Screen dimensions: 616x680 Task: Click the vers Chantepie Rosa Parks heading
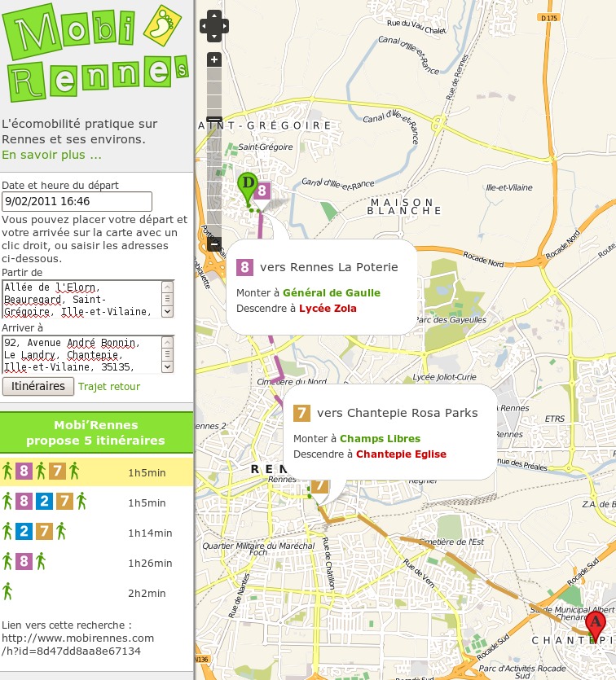pyautogui.click(x=398, y=413)
